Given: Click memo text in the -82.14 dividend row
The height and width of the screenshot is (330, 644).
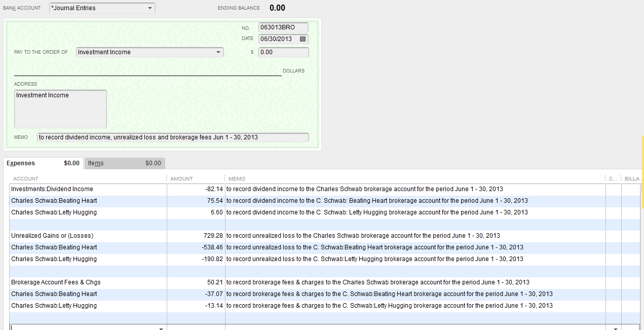Looking at the screenshot, I should 365,189.
